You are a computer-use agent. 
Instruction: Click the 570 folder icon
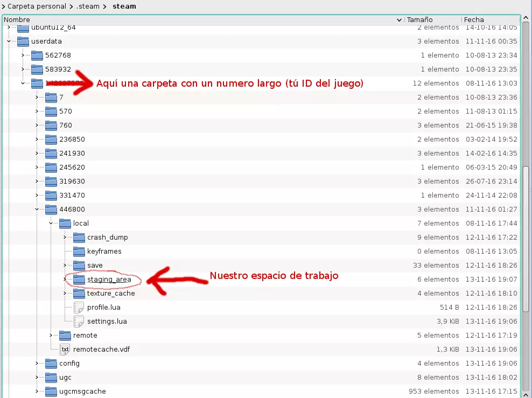click(51, 111)
